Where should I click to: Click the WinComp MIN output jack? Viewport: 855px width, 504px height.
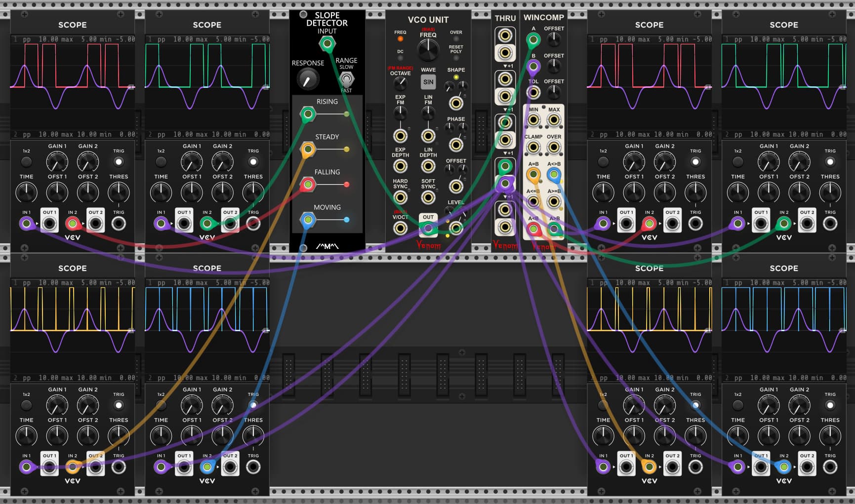pos(533,120)
